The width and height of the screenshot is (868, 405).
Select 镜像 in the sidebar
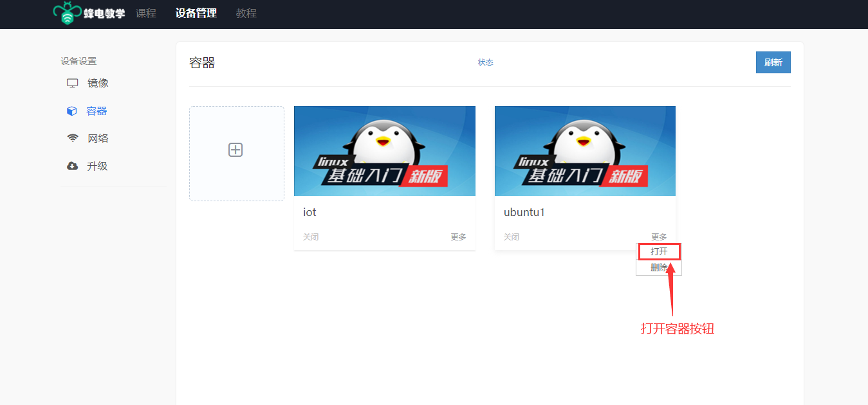point(98,83)
